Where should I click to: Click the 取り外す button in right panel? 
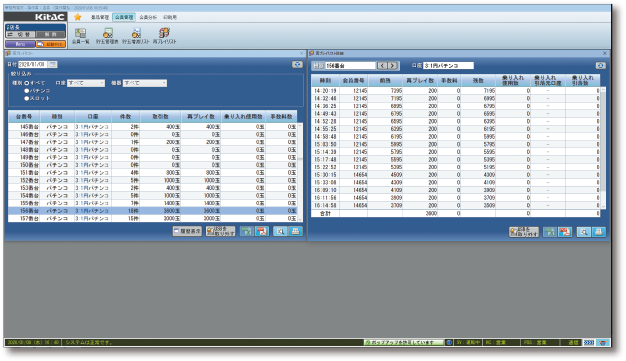click(524, 232)
